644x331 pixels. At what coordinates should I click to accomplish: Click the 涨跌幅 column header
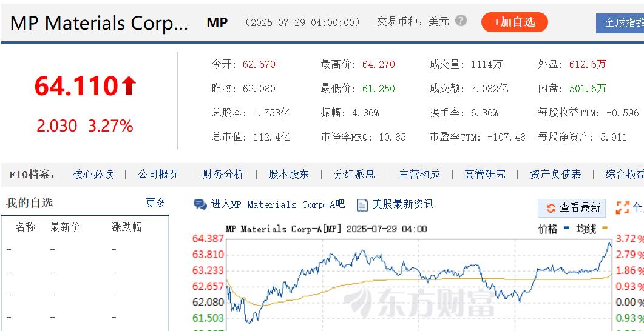[126, 227]
